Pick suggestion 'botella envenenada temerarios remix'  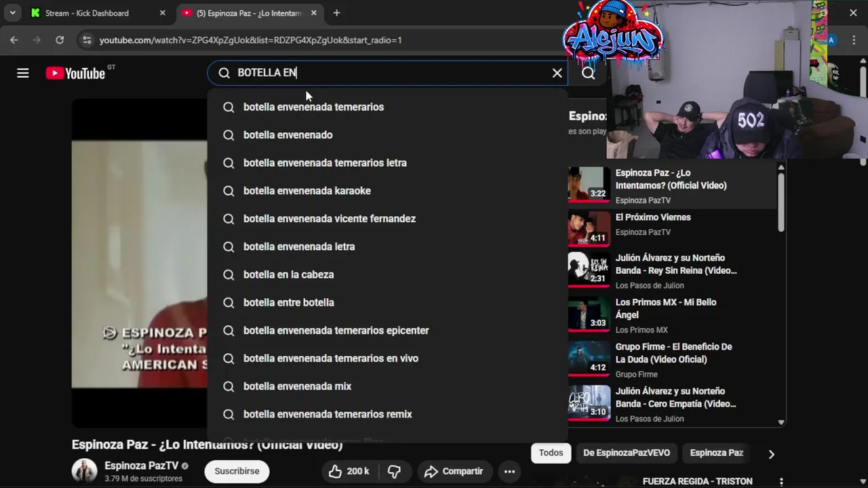pyautogui.click(x=387, y=414)
